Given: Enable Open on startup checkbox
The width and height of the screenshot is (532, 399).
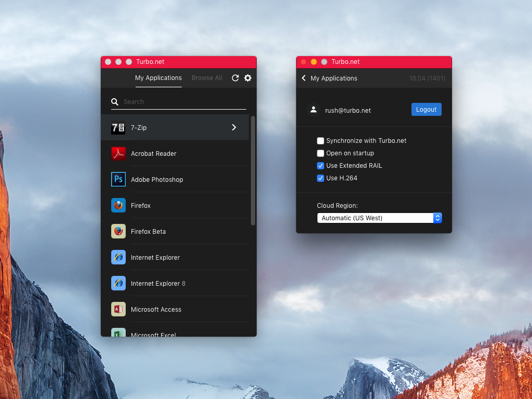Looking at the screenshot, I should pos(320,153).
